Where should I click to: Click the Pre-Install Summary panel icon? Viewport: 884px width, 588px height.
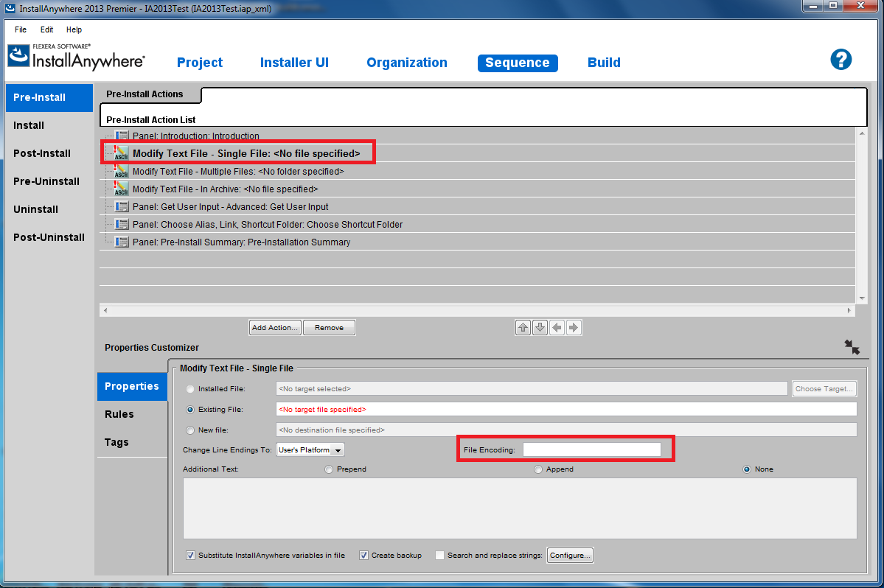point(121,242)
